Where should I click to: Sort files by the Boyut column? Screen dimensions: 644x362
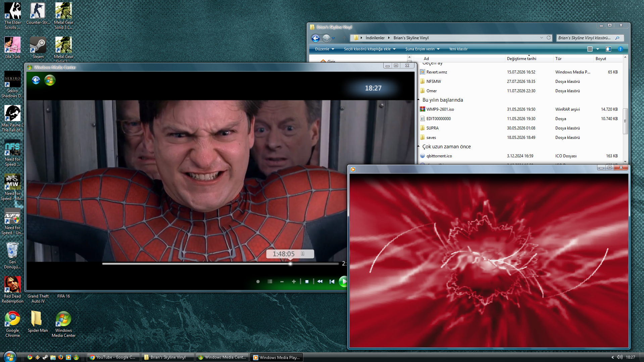[x=608, y=59]
